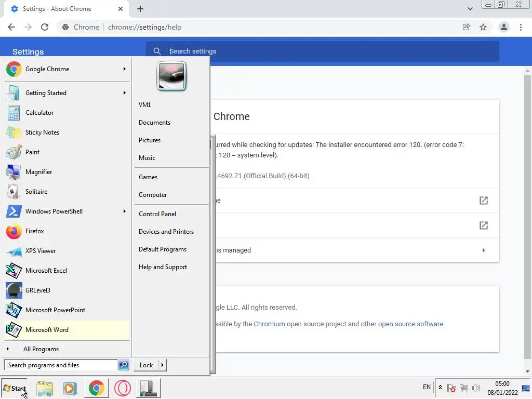Screen dimensions: 532x399
Task: Open Opera from taskbar
Action: point(123,388)
